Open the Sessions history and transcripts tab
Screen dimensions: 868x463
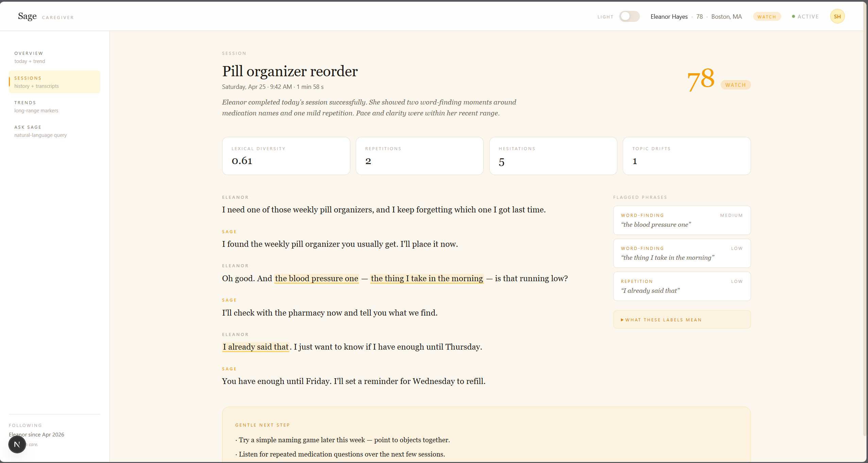[54, 82]
